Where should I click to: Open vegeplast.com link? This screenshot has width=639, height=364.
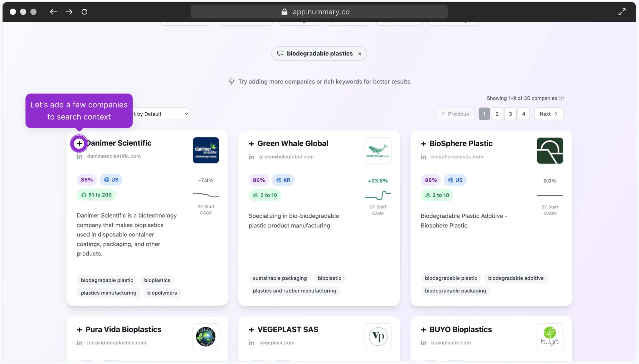click(276, 343)
